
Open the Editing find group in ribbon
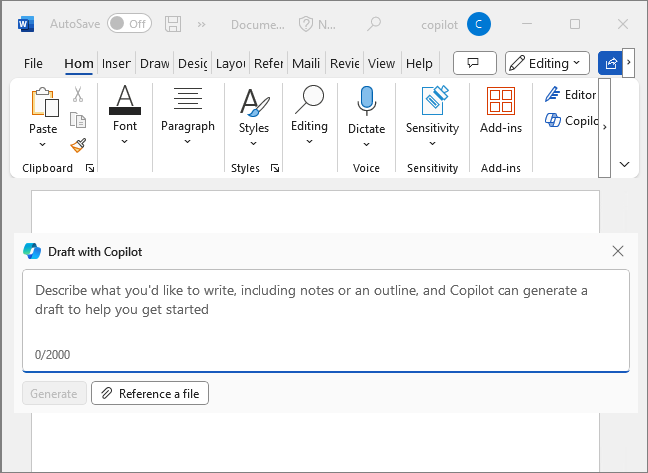coord(309,115)
